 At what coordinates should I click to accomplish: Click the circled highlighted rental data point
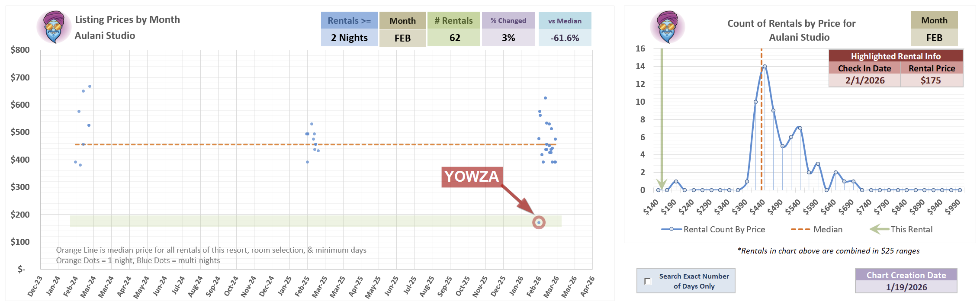[539, 222]
